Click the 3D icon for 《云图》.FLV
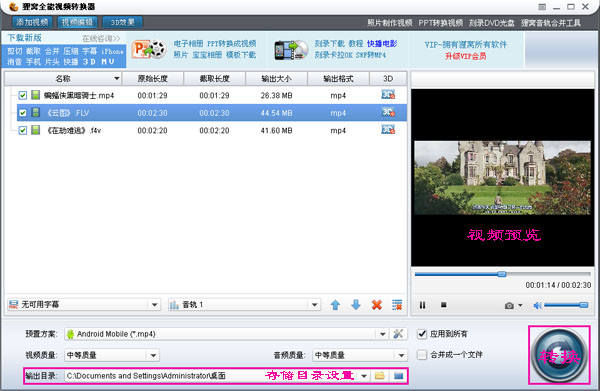 click(x=388, y=112)
